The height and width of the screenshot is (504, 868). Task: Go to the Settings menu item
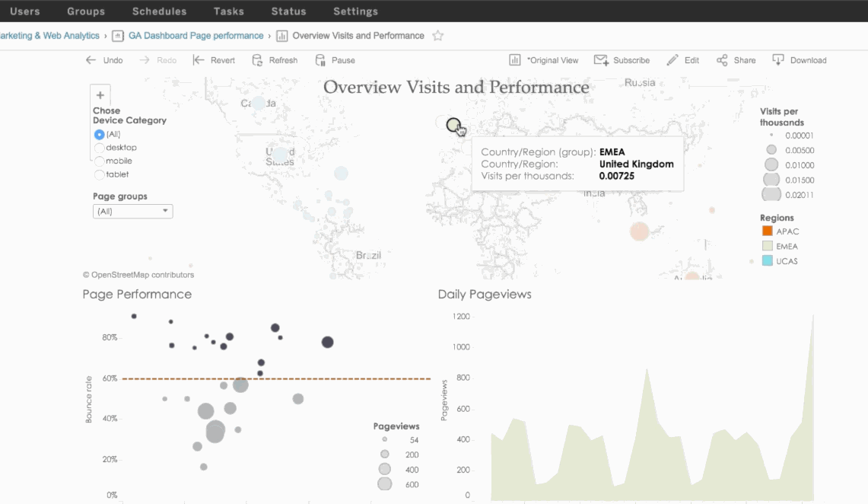(x=355, y=11)
